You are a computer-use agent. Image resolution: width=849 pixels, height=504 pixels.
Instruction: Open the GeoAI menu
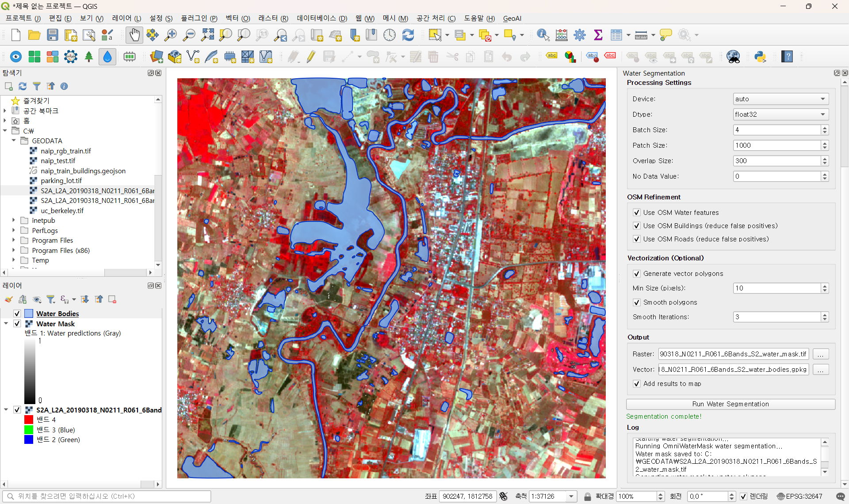tap(512, 18)
